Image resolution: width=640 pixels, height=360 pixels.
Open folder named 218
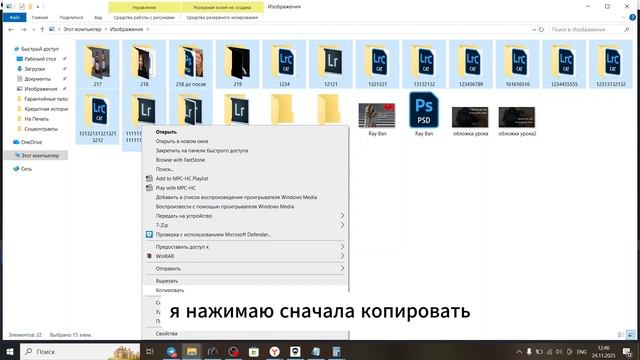coord(144,64)
